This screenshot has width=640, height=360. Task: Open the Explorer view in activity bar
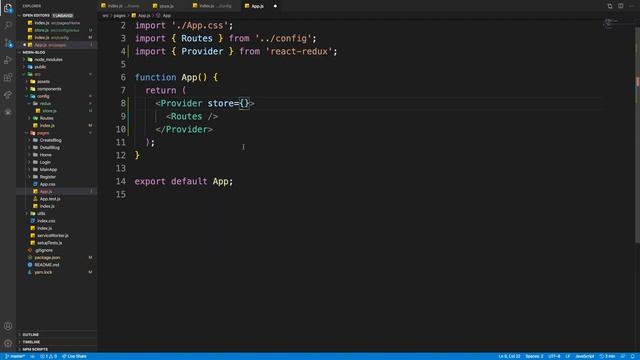click(8, 8)
